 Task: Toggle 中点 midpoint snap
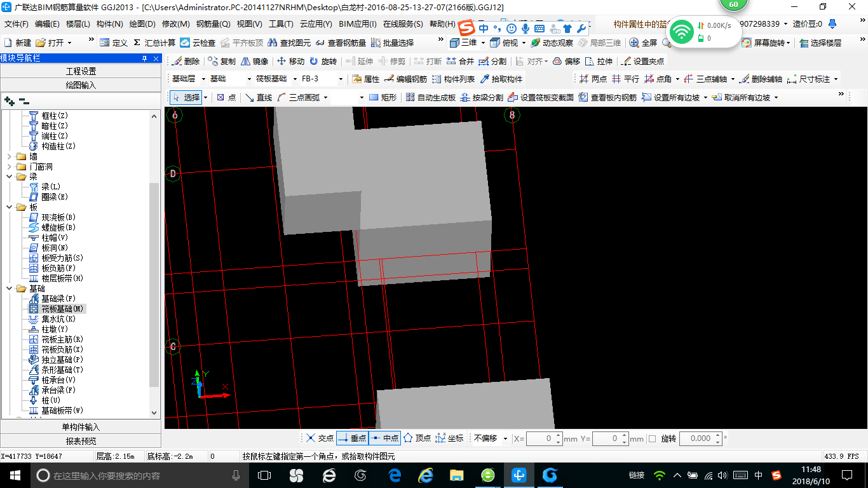coord(384,438)
